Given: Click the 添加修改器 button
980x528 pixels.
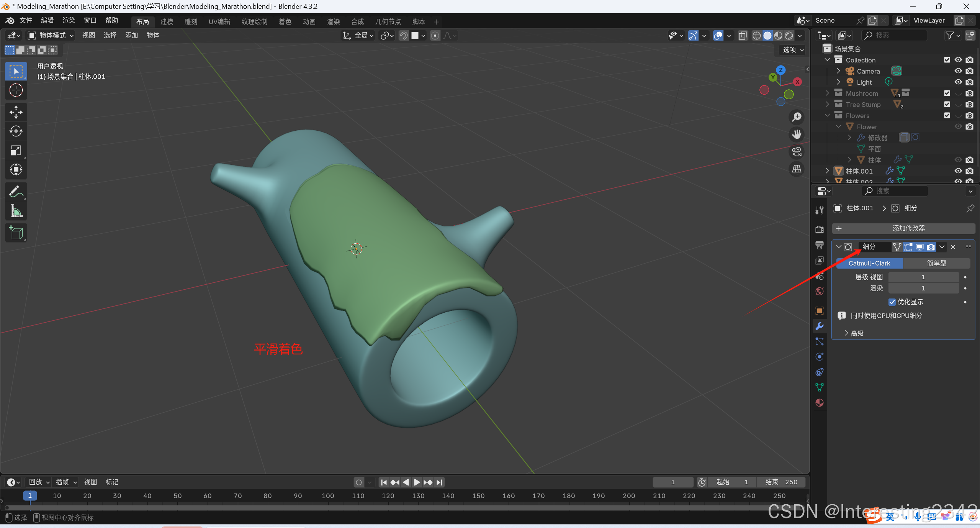Looking at the screenshot, I should tap(903, 228).
